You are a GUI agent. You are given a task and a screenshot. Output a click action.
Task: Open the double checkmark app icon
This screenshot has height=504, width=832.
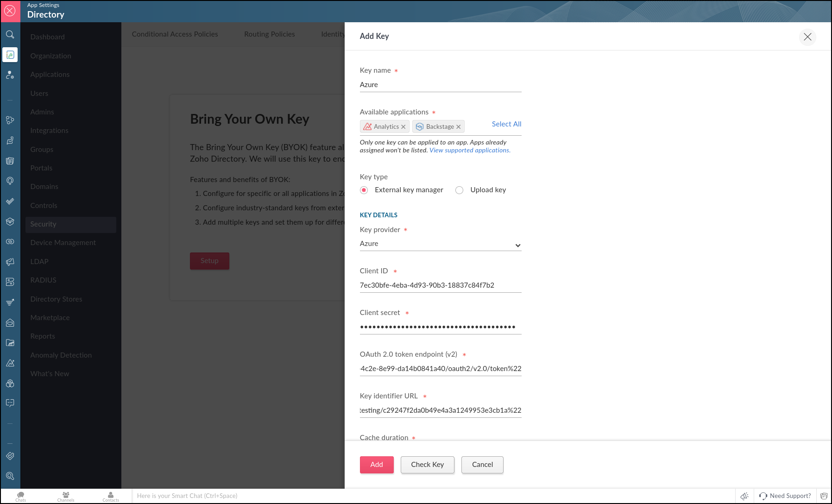click(x=10, y=202)
